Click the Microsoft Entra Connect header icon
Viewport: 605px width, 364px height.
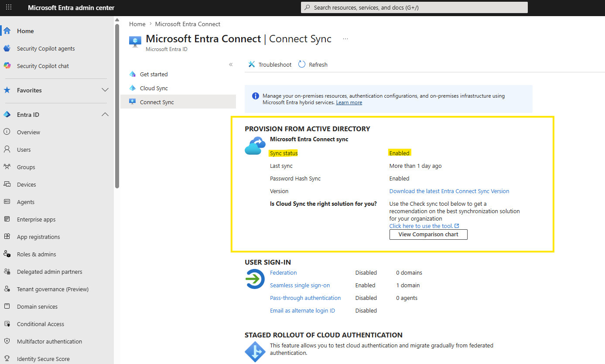pyautogui.click(x=135, y=41)
